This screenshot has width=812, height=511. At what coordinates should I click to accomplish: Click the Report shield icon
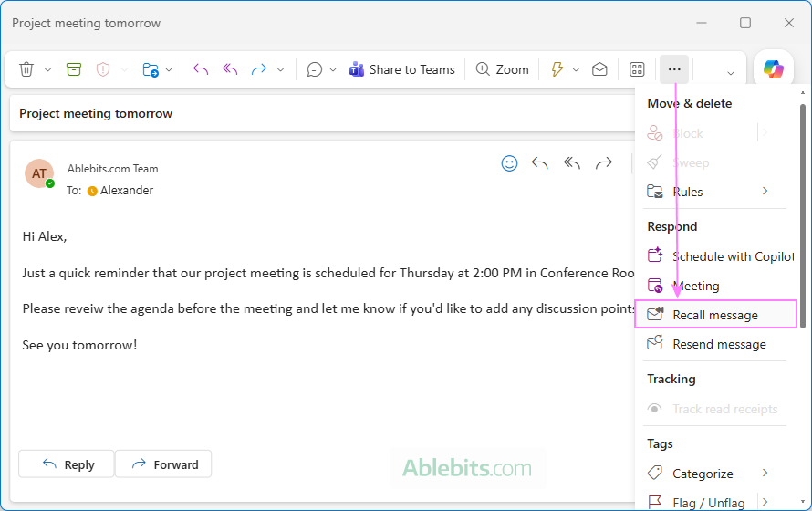pyautogui.click(x=103, y=69)
